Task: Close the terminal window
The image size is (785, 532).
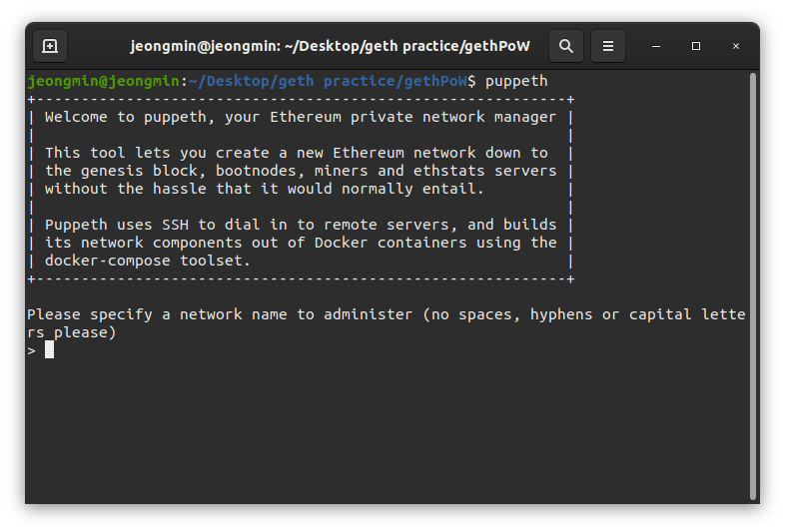Action: 736,46
